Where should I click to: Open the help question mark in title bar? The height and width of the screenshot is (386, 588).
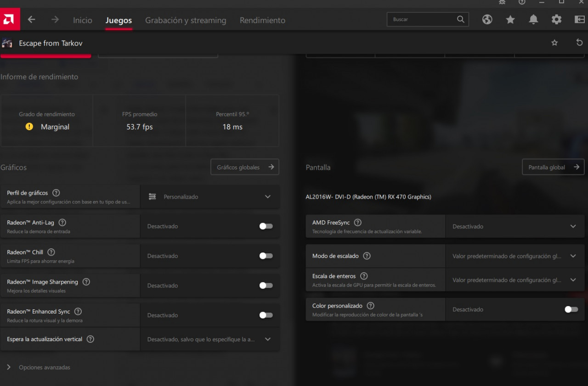[x=522, y=2]
